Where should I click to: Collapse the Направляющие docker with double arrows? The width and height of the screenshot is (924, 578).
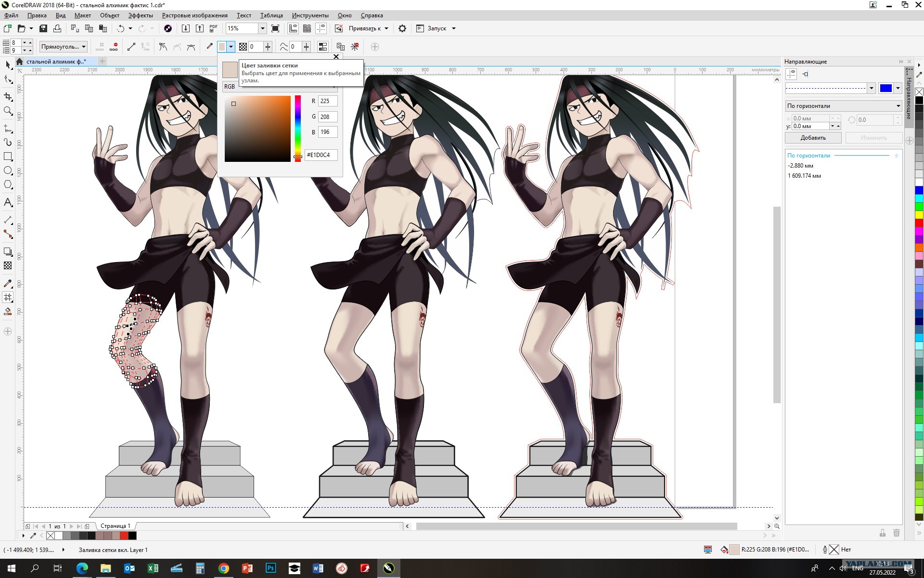click(x=900, y=62)
